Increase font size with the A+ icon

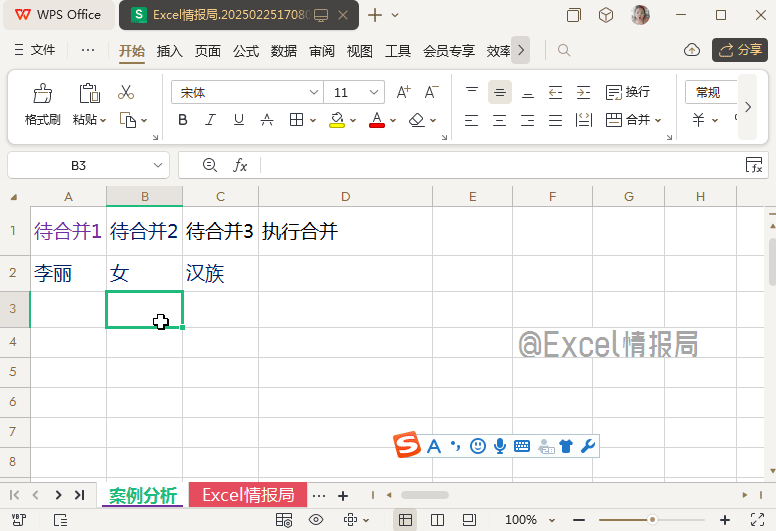404,92
